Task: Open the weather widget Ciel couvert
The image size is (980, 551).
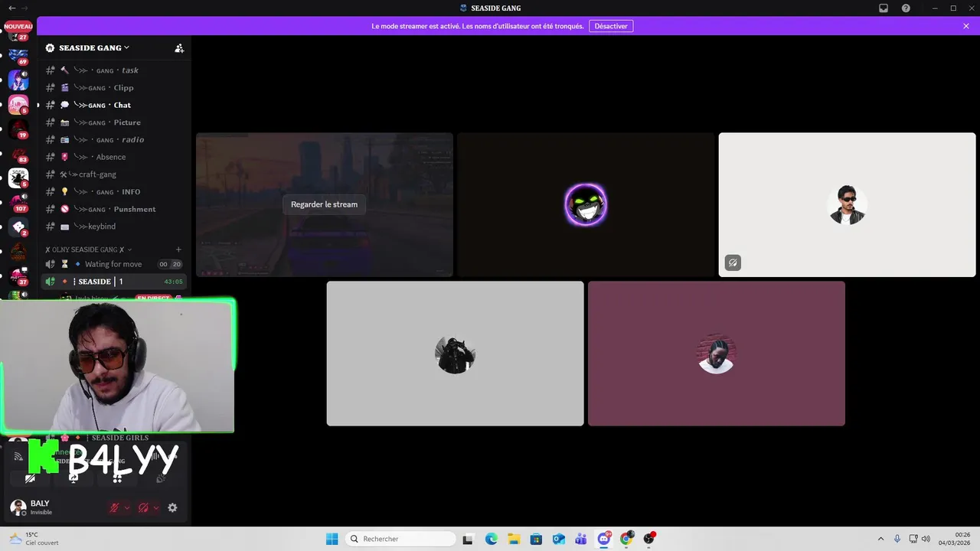Action: click(x=34, y=539)
